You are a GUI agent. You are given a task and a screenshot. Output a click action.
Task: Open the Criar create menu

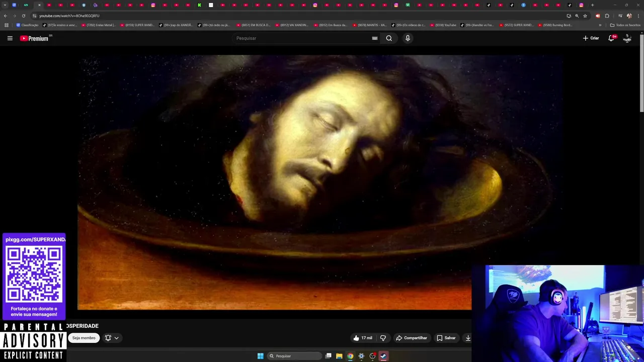coord(591,38)
